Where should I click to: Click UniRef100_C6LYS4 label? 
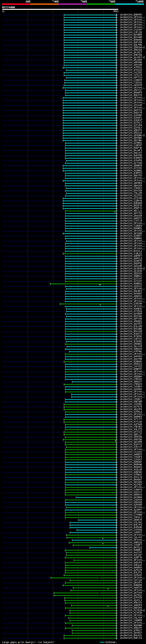[x=131, y=618]
